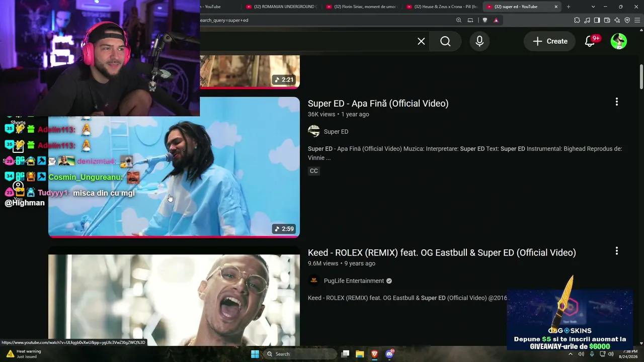The width and height of the screenshot is (644, 362).
Task: Open more options for Keed - ROLEX (REMIX)
Action: tap(617, 251)
